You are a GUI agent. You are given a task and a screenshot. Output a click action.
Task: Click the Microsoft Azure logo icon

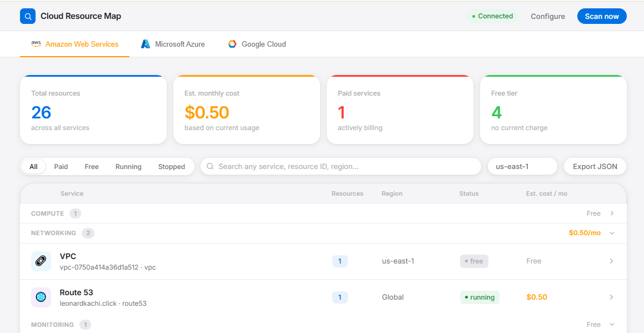pos(146,44)
